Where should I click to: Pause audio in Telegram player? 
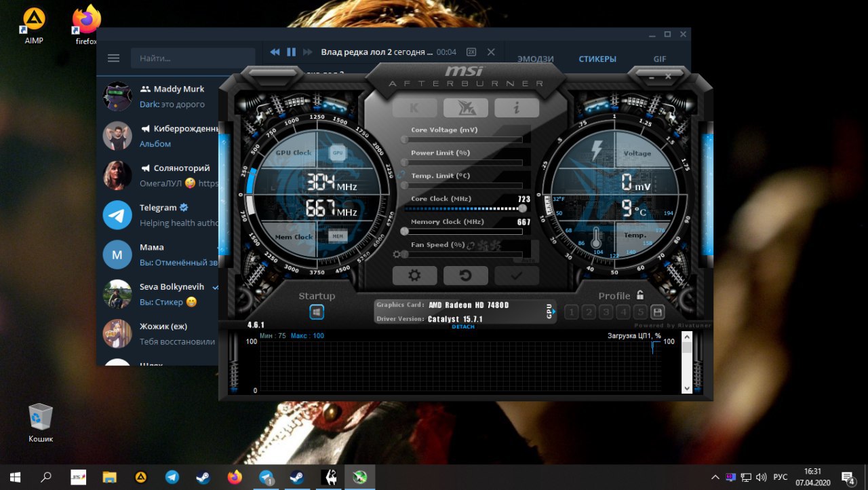coord(292,52)
